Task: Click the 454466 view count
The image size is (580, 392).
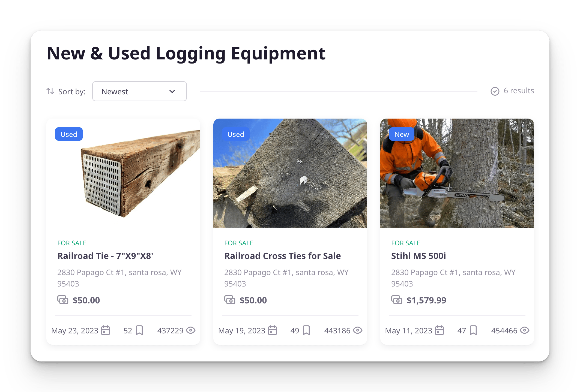Action: pos(504,331)
